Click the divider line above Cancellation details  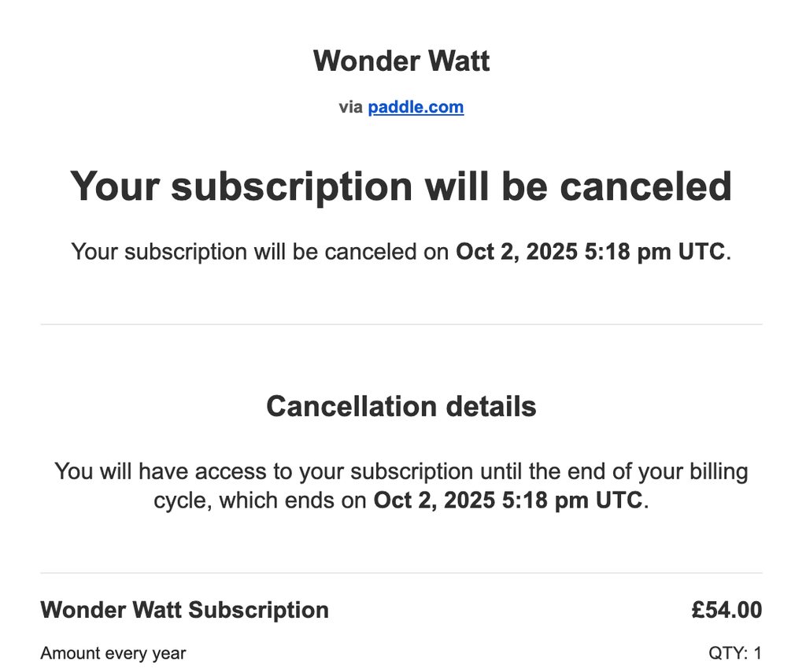coord(401,324)
